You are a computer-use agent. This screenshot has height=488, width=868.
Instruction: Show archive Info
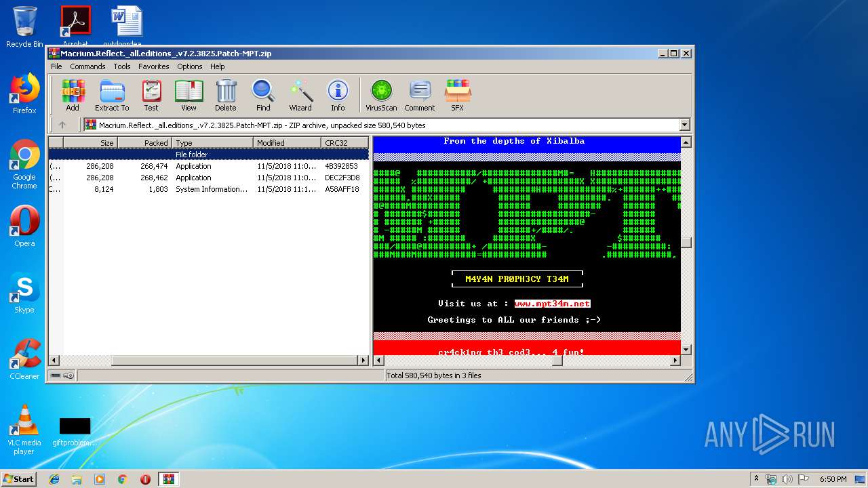point(338,95)
